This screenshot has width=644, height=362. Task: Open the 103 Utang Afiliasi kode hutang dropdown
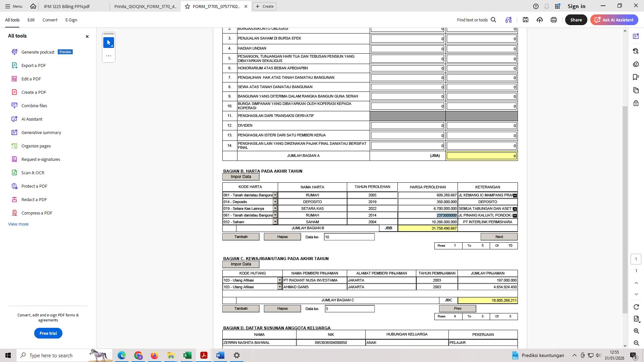click(280, 280)
